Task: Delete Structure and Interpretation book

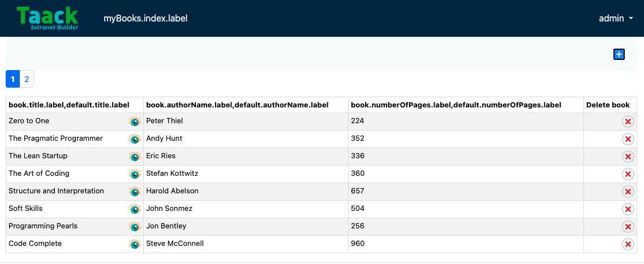Action: point(628,192)
